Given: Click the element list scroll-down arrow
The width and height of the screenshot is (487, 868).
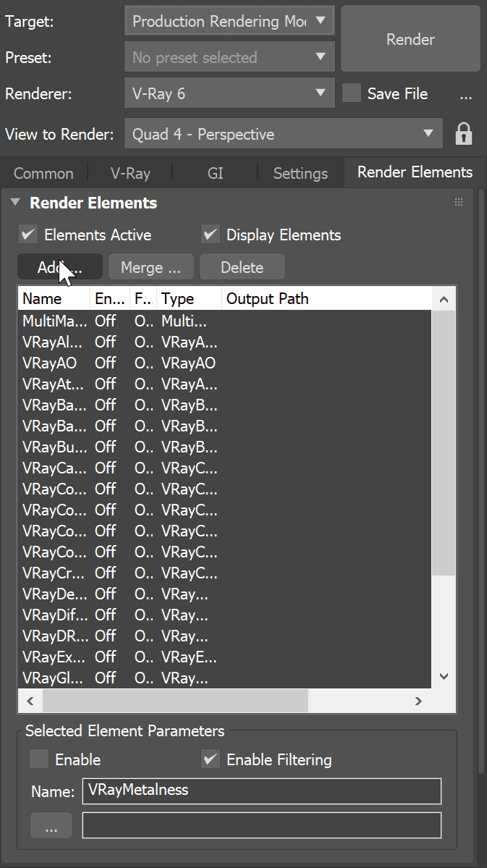Looking at the screenshot, I should click(444, 676).
